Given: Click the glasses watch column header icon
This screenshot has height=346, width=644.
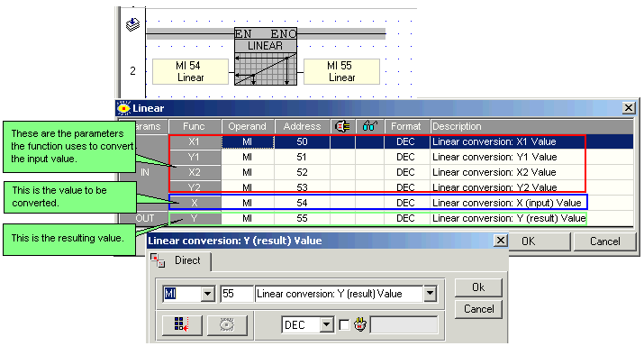Looking at the screenshot, I should 369,126.
